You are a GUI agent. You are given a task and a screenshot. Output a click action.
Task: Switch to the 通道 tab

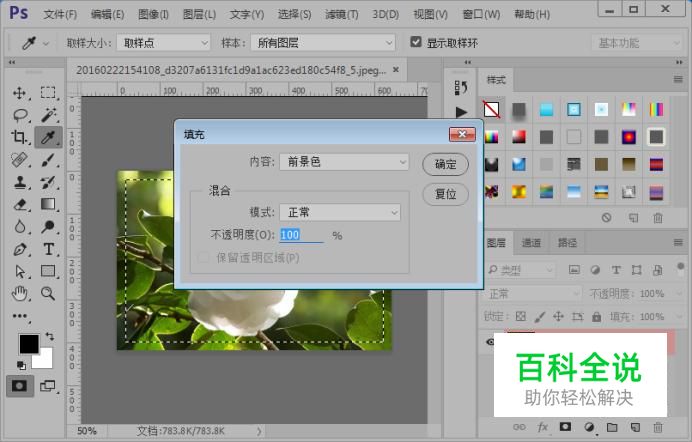point(531,243)
